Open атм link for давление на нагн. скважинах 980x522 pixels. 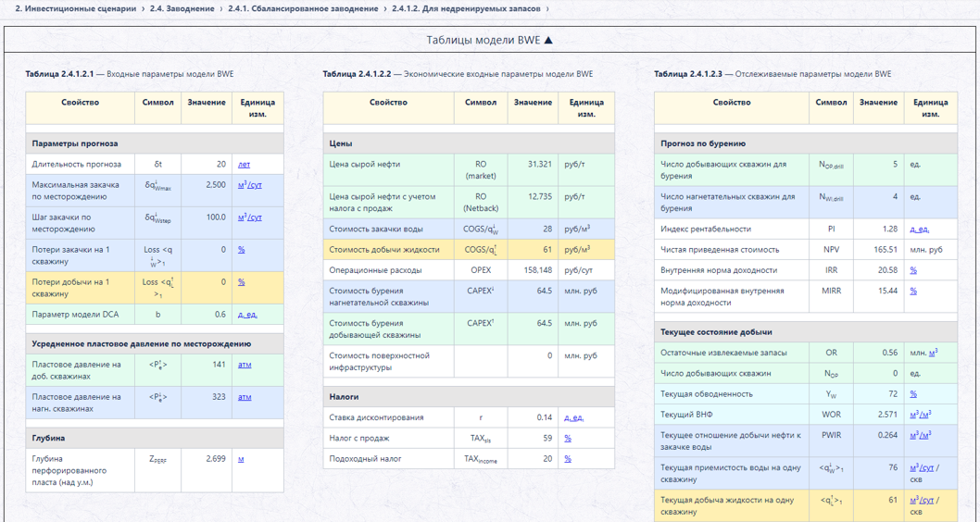pyautogui.click(x=245, y=397)
